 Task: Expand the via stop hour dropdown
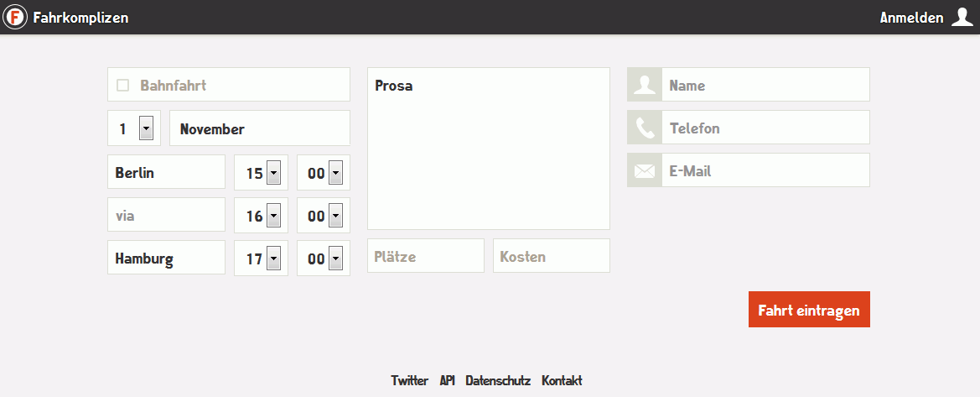[273, 217]
